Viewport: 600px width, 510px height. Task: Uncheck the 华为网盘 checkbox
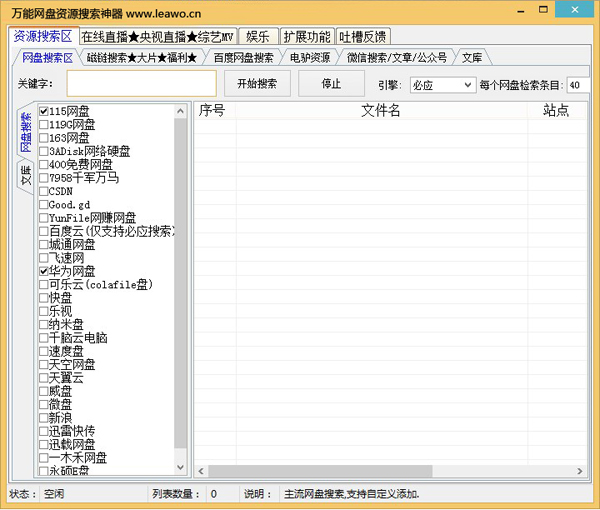[x=43, y=271]
